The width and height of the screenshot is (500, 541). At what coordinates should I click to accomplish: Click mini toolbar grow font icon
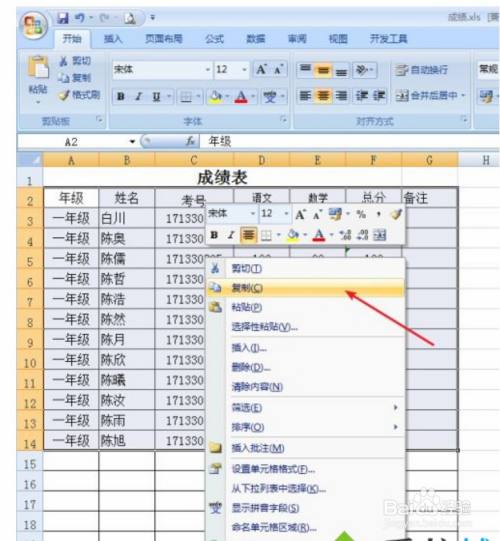(300, 215)
